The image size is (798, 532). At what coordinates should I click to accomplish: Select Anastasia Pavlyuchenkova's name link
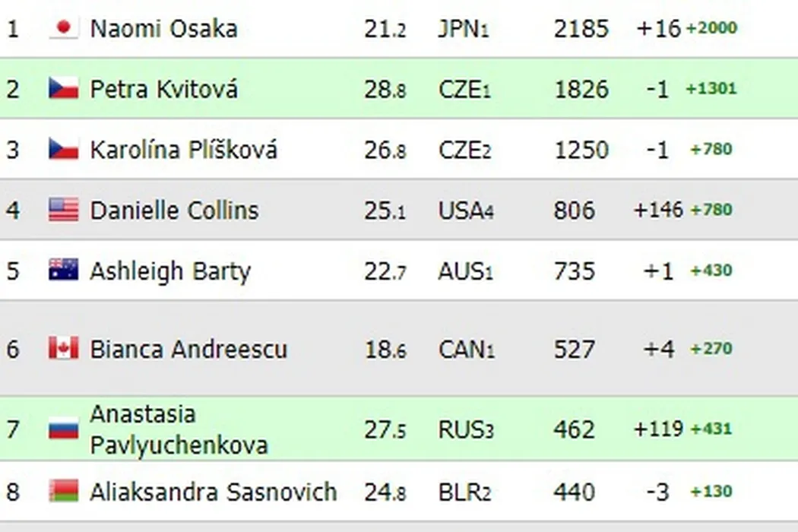[179, 429]
